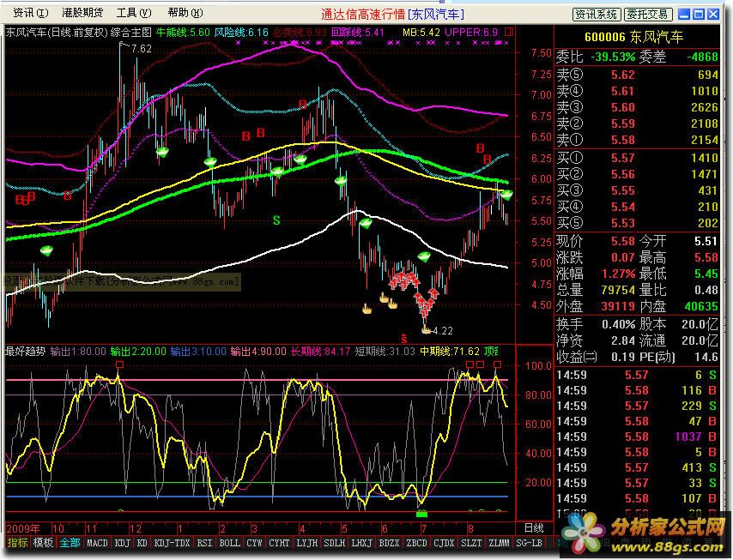Image resolution: width=733 pixels, height=560 pixels.
Task: Click the 7.62 high price label
Action: [142, 49]
